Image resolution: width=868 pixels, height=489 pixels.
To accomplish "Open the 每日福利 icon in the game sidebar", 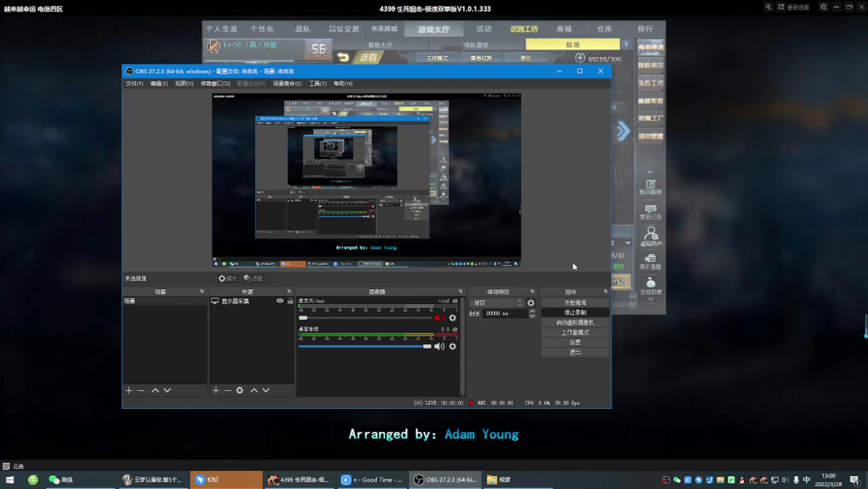I will (x=651, y=187).
